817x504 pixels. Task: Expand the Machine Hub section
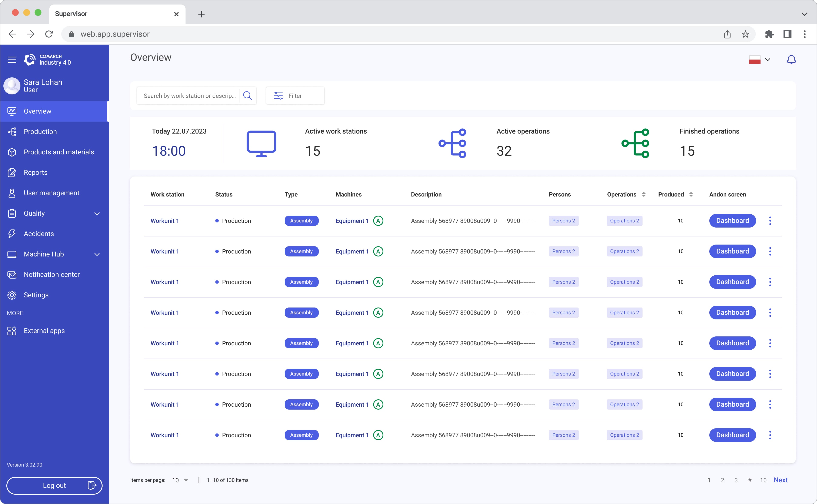pos(97,254)
